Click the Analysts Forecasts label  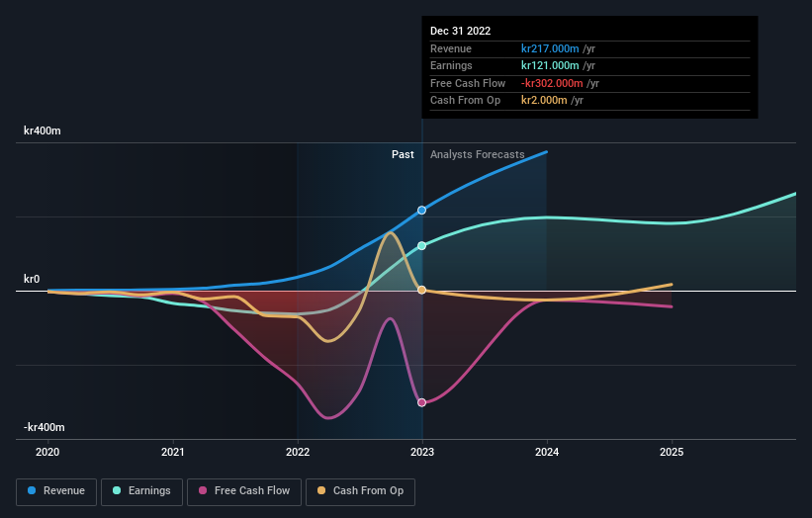coord(477,155)
